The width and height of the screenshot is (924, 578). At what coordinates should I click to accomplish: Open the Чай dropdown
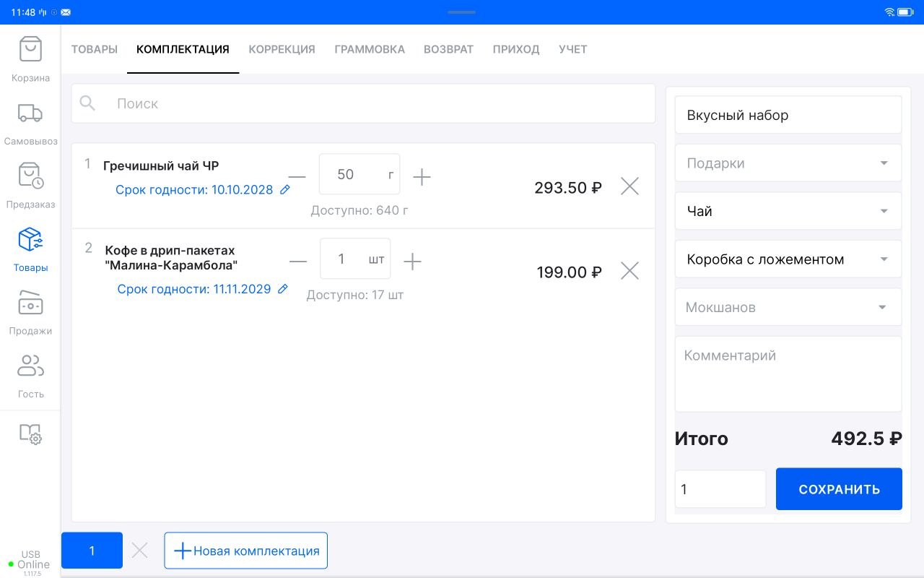(x=788, y=210)
